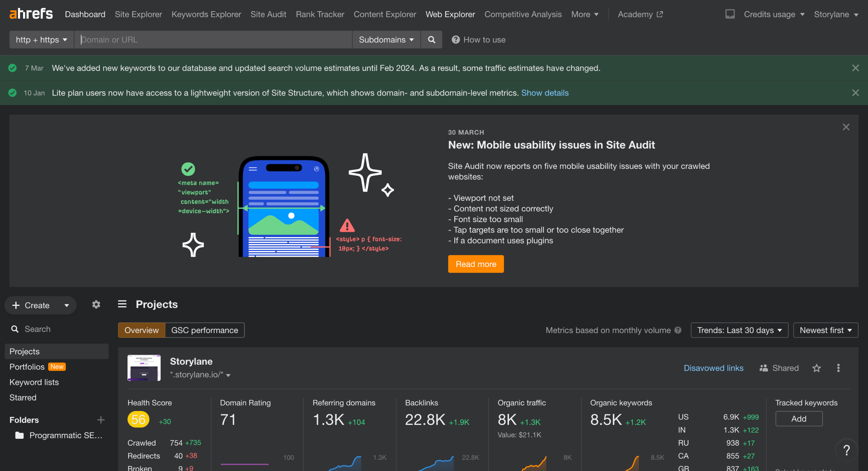Viewport: 868px width, 471px height.
Task: Select the Overview tab
Action: (141, 330)
